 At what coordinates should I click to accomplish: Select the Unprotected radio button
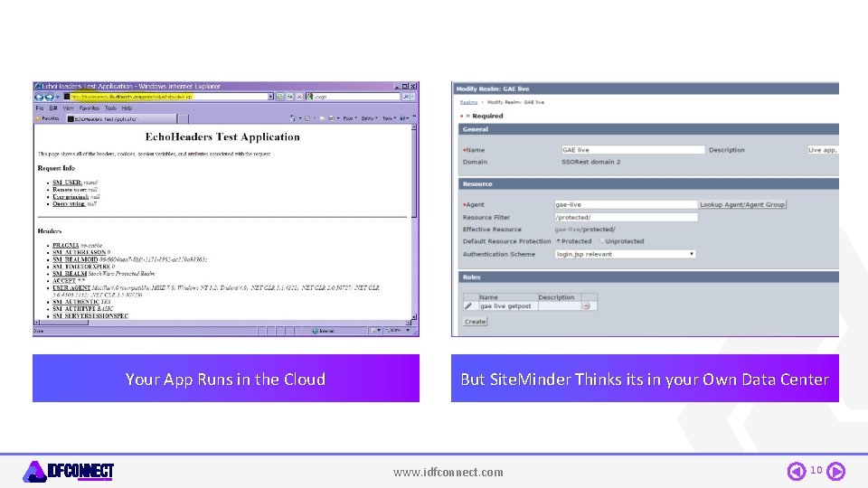602,241
